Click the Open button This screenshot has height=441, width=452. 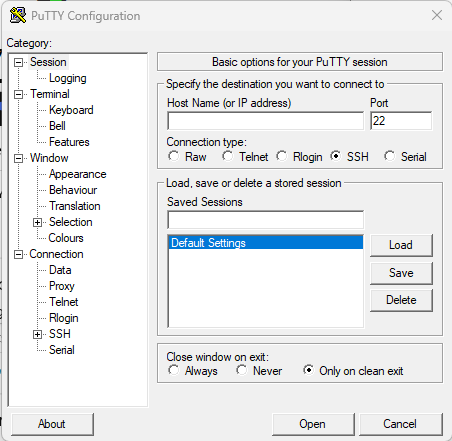pos(313,424)
